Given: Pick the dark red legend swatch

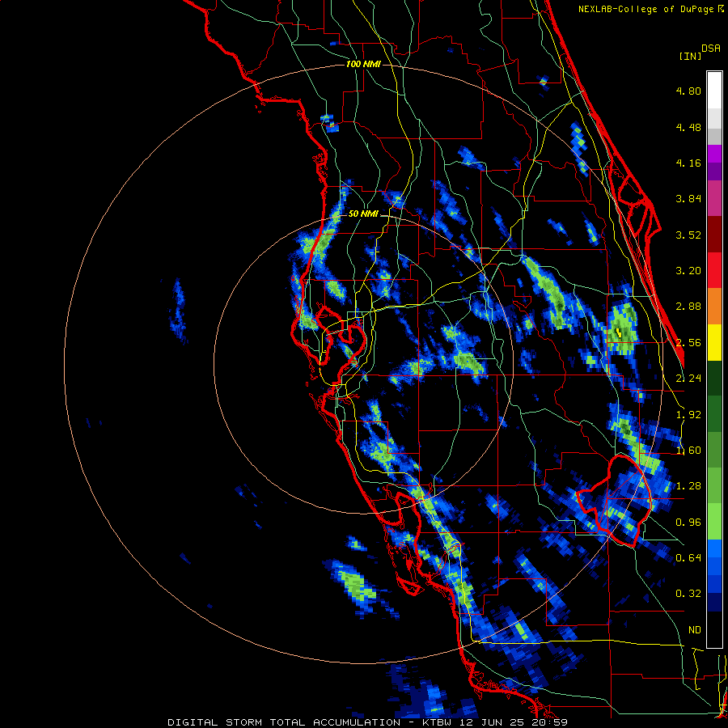Looking at the screenshot, I should (714, 235).
